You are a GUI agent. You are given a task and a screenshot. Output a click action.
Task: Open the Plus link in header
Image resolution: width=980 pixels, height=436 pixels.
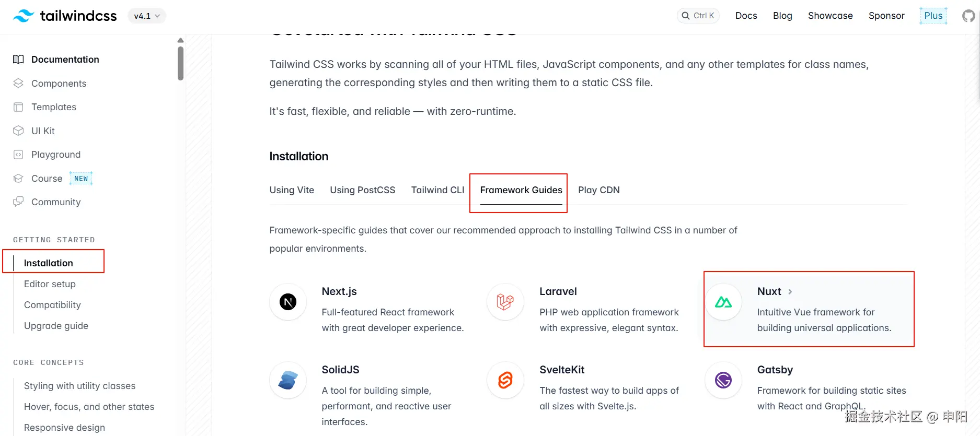pyautogui.click(x=933, y=16)
